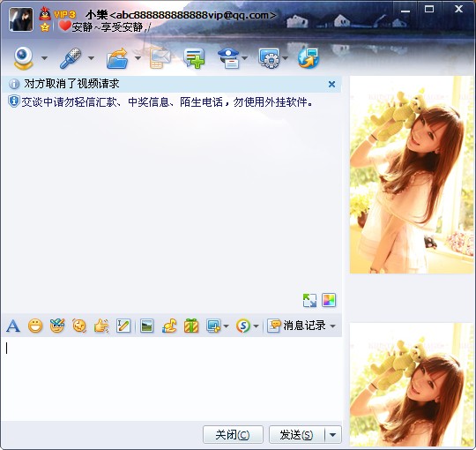Click the pointing hand icon in the chat toolbar
The width and height of the screenshot is (476, 450).
101,326
